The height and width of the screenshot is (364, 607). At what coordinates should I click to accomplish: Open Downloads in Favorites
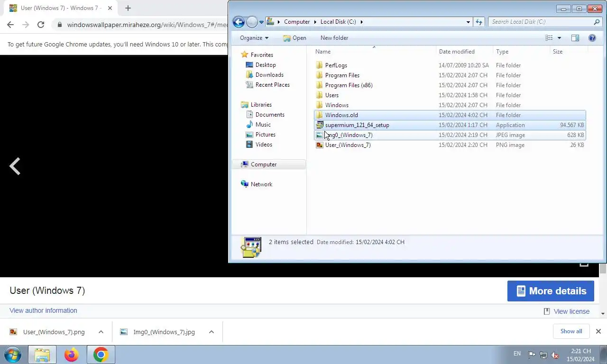click(269, 75)
